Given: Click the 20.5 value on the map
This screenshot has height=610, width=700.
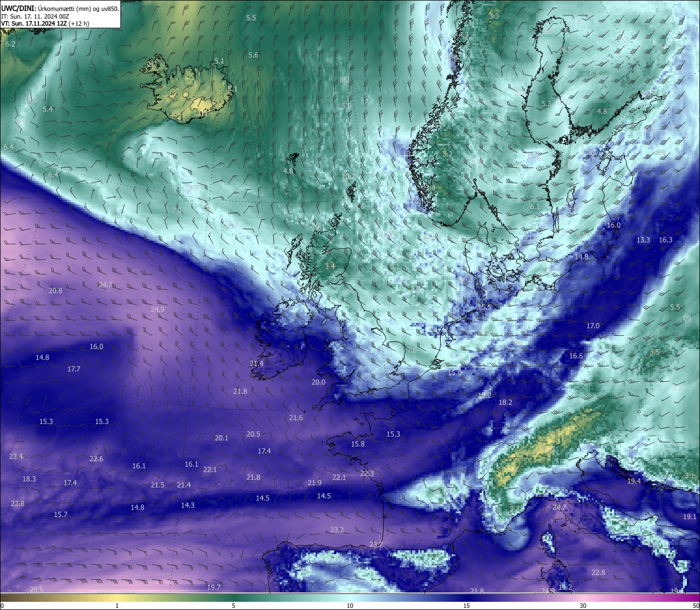Looking at the screenshot, I should click(253, 434).
